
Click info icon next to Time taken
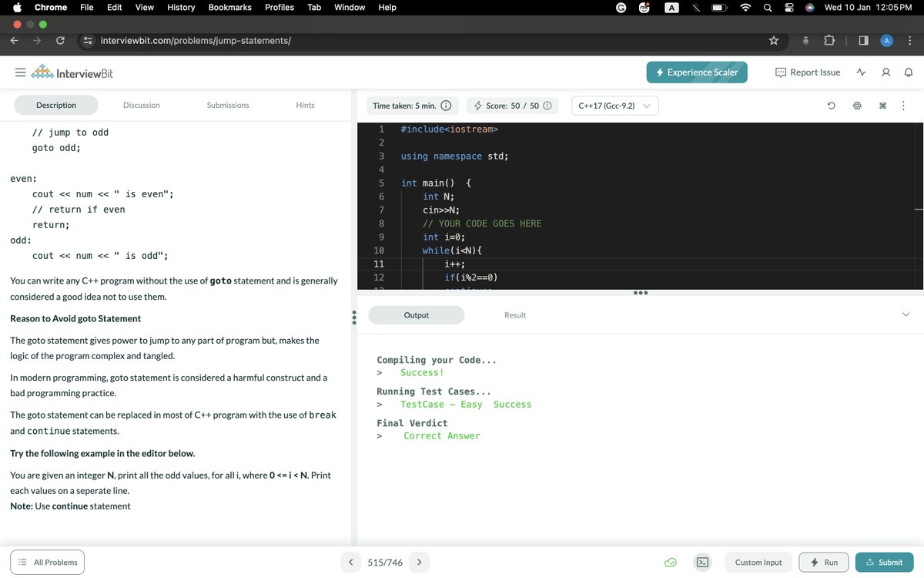(x=445, y=106)
